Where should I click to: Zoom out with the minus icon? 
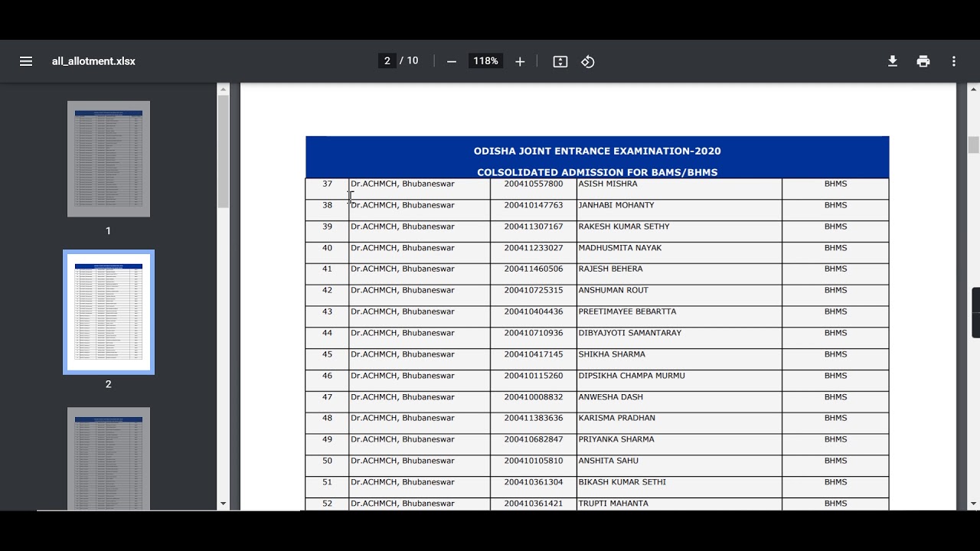click(x=452, y=61)
